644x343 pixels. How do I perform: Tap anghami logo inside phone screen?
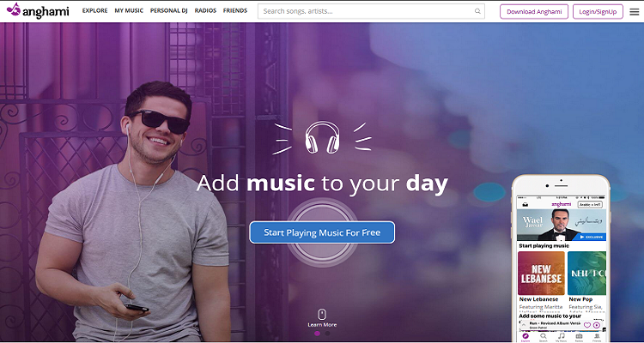561,204
